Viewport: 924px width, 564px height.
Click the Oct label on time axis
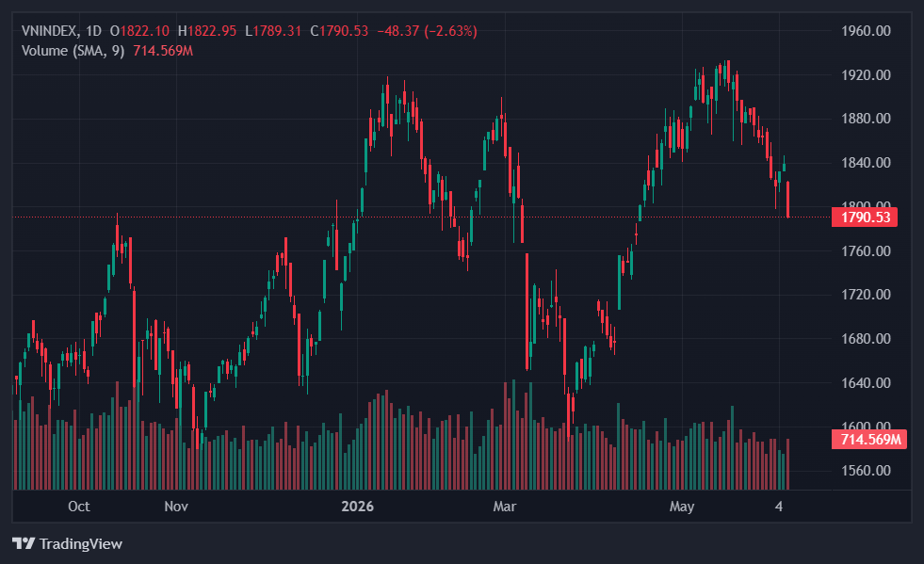79,507
